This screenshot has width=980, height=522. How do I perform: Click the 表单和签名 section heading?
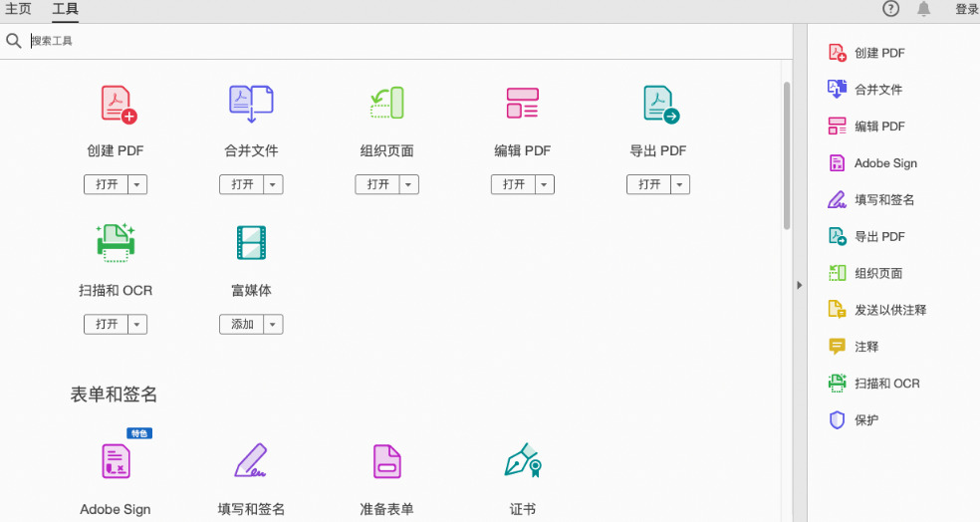tap(114, 394)
